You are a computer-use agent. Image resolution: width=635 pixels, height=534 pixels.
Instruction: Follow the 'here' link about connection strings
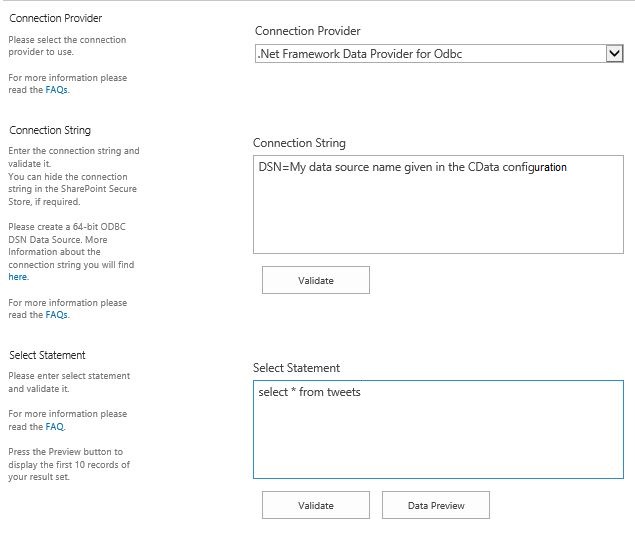click(18, 277)
